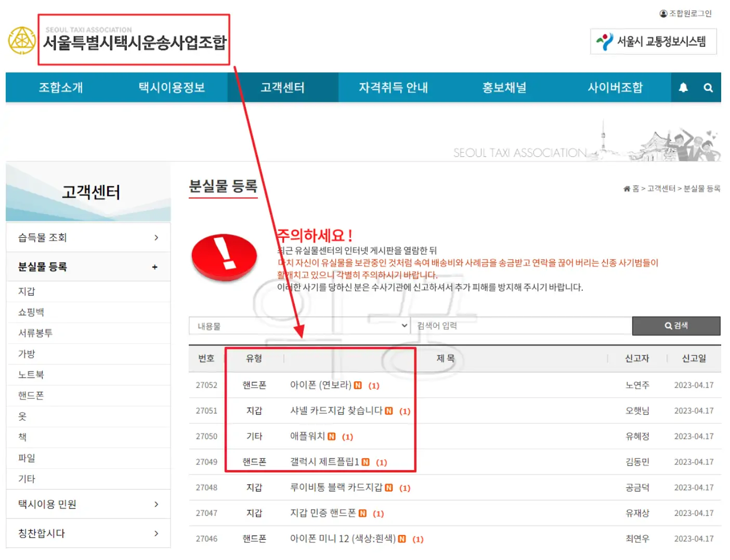Switch to the 고객센터 menu tab
The image size is (730, 560).
pyautogui.click(x=282, y=87)
